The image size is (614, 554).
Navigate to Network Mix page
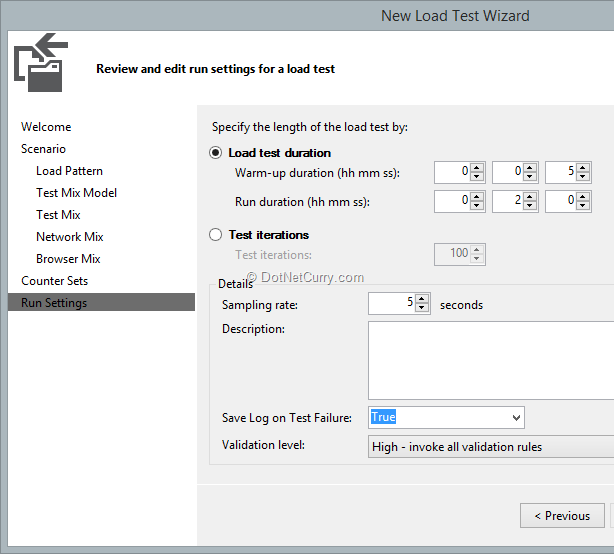coord(70,237)
